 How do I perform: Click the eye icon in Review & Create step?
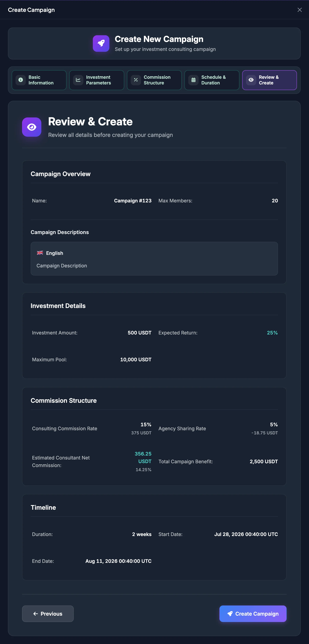pyautogui.click(x=251, y=80)
